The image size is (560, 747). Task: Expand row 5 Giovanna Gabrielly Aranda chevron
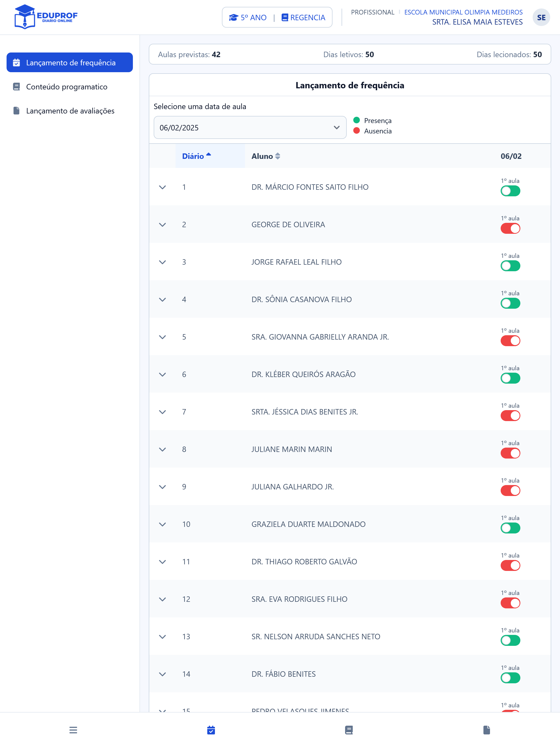[162, 337]
